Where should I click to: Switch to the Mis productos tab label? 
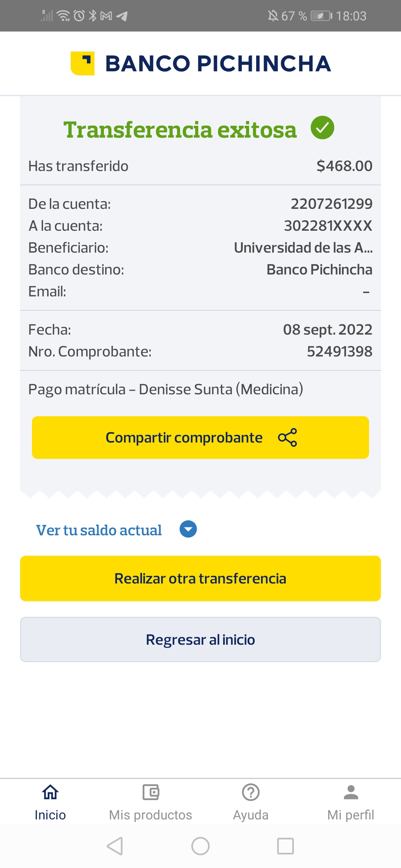click(x=150, y=815)
